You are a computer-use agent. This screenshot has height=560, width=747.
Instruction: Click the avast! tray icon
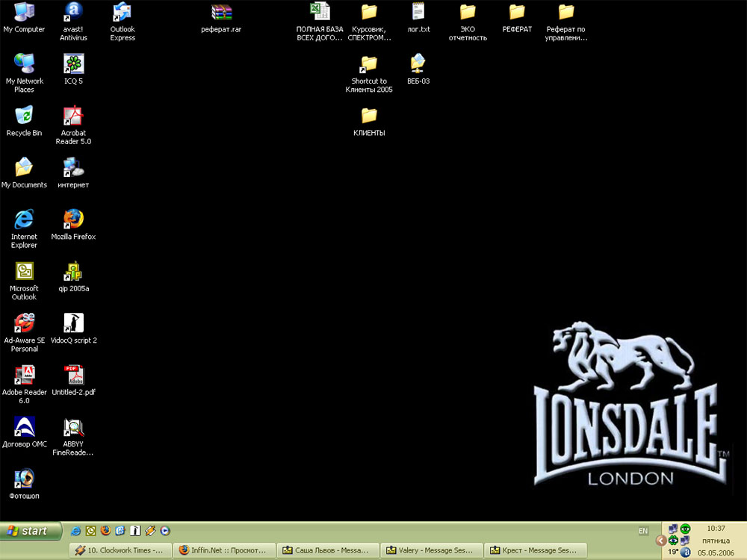click(685, 553)
